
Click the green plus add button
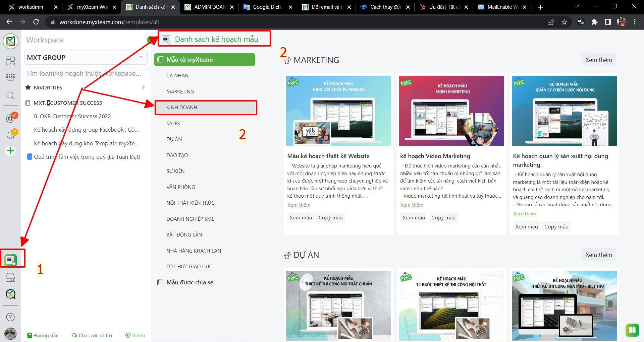click(x=10, y=151)
